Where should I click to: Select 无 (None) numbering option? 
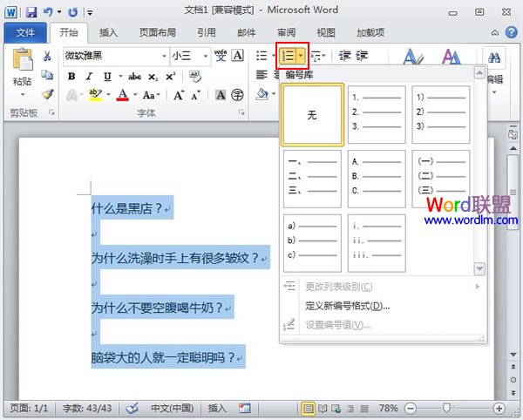(312, 115)
